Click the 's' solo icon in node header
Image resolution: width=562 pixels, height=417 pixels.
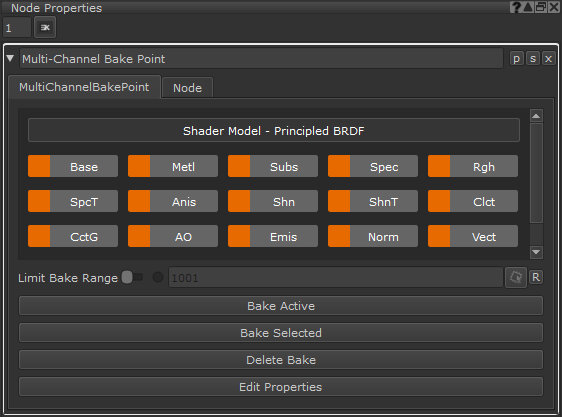(x=533, y=59)
